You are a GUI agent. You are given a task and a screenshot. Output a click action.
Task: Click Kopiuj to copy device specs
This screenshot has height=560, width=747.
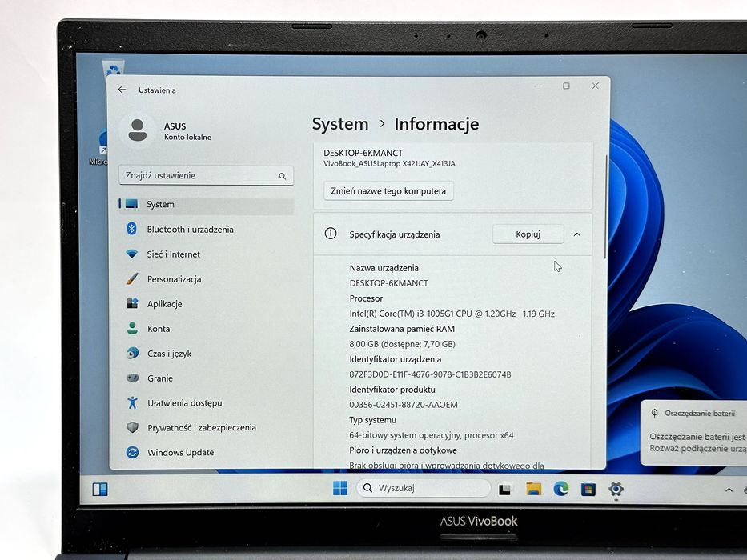[x=528, y=234]
